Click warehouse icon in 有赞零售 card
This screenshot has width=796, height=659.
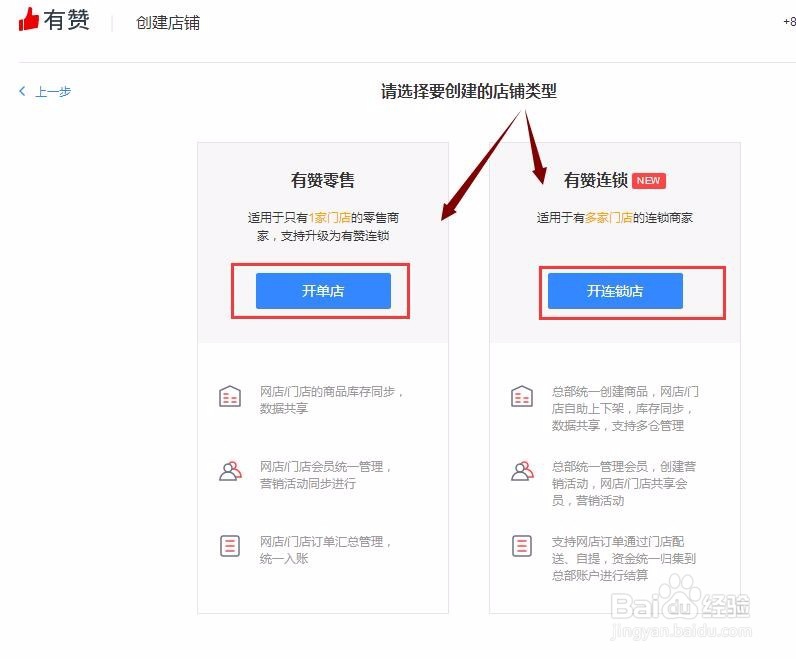point(229,397)
